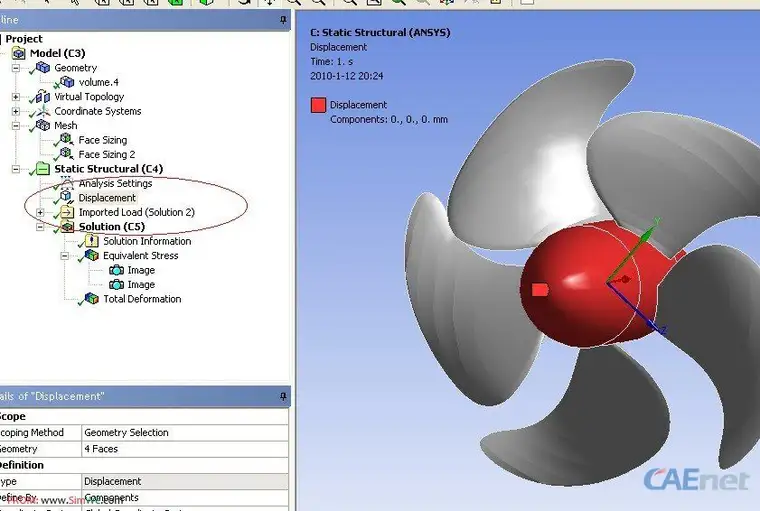Click the Coordinate Systems triad icon

[x=43, y=111]
